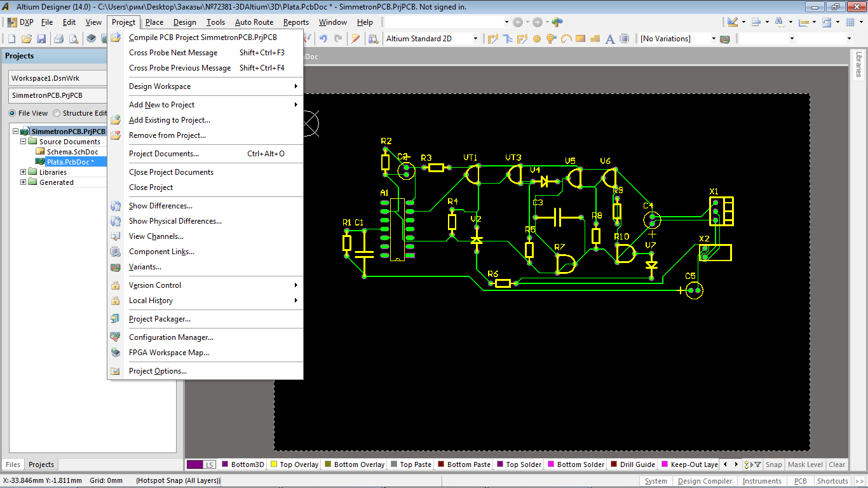Expand the Add New to Project submenu
The image size is (868, 488).
coord(205,105)
